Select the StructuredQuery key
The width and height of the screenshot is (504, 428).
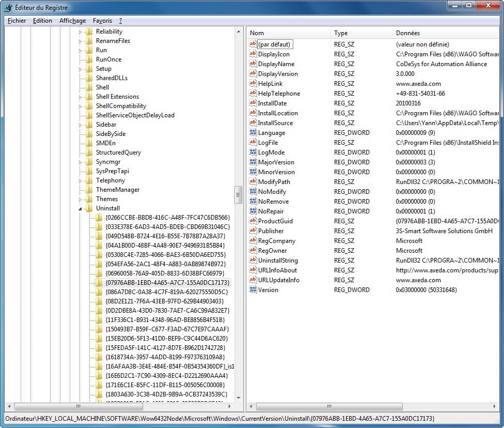(x=118, y=152)
